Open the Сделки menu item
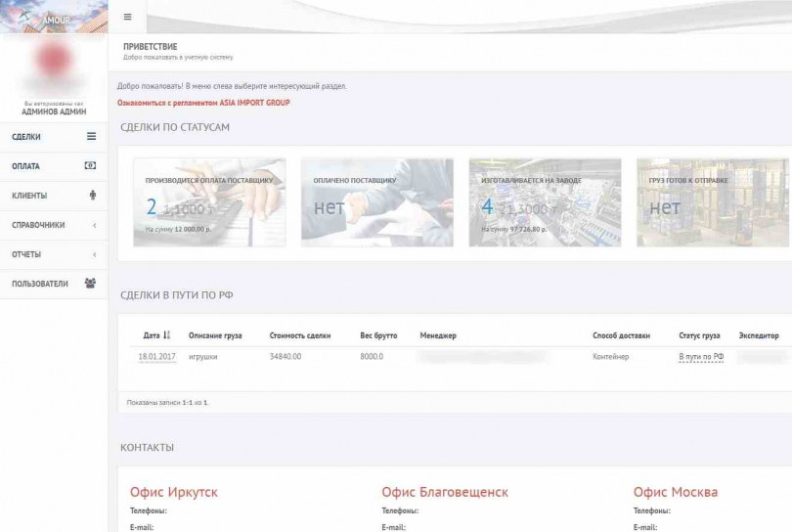This screenshot has height=532, width=792. click(x=54, y=137)
